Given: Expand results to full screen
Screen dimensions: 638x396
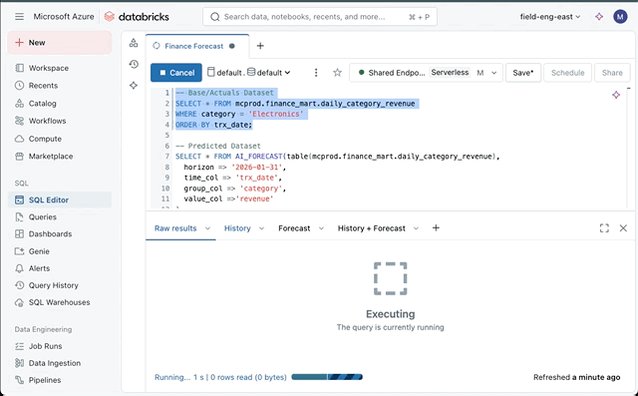Looking at the screenshot, I should point(604,228).
